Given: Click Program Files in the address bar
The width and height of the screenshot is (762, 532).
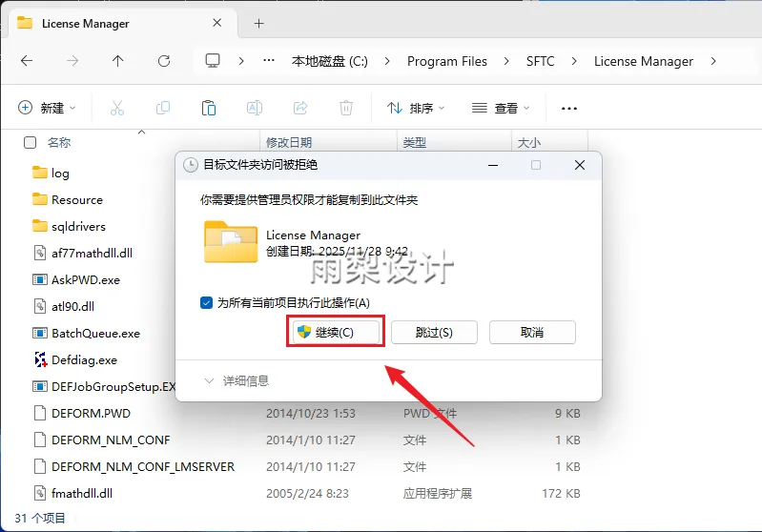Looking at the screenshot, I should (447, 61).
